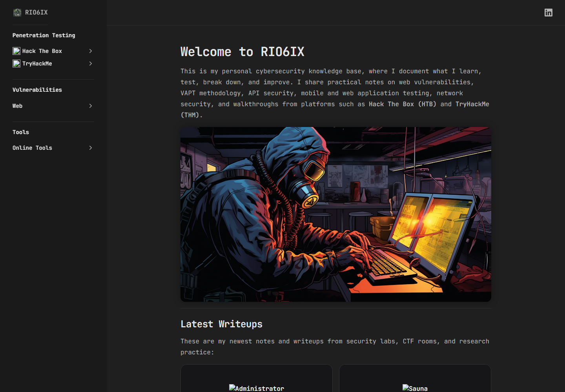
Task: Click the TryHackMe sidebar icon
Action: 16,64
